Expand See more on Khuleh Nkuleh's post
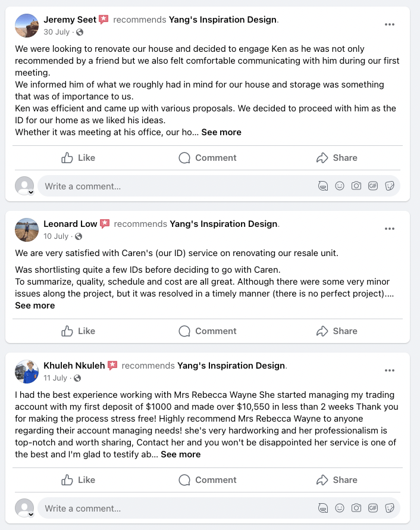Viewport: 420px width, 530px height. pyautogui.click(x=180, y=454)
